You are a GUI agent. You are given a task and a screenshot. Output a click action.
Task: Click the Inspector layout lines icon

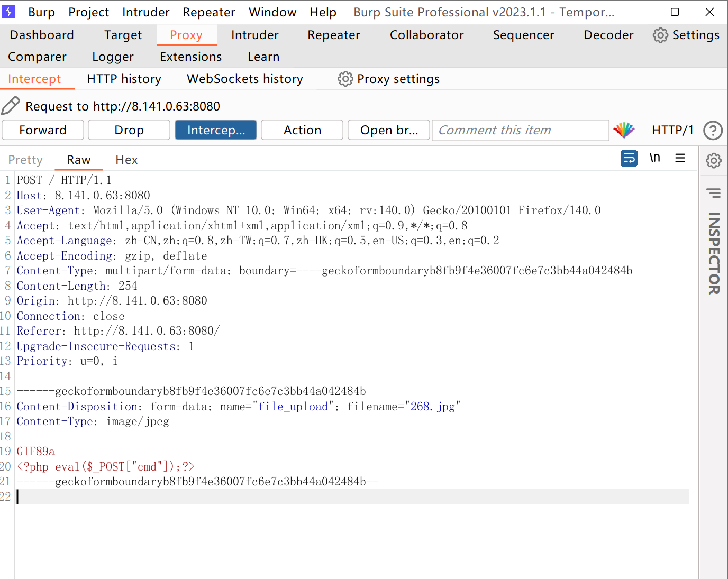tap(714, 193)
